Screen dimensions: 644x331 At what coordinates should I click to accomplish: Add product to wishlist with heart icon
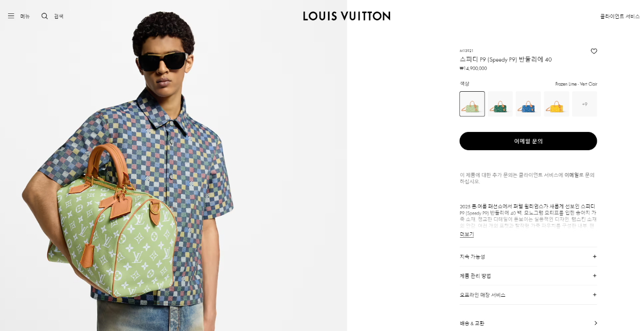pos(594,52)
